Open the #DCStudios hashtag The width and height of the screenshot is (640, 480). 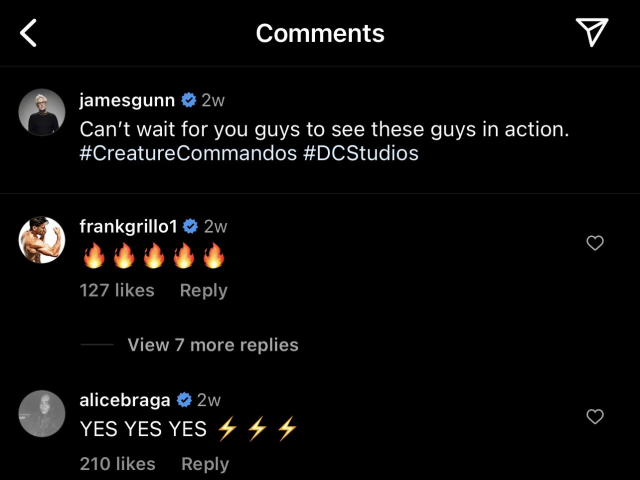pos(361,154)
